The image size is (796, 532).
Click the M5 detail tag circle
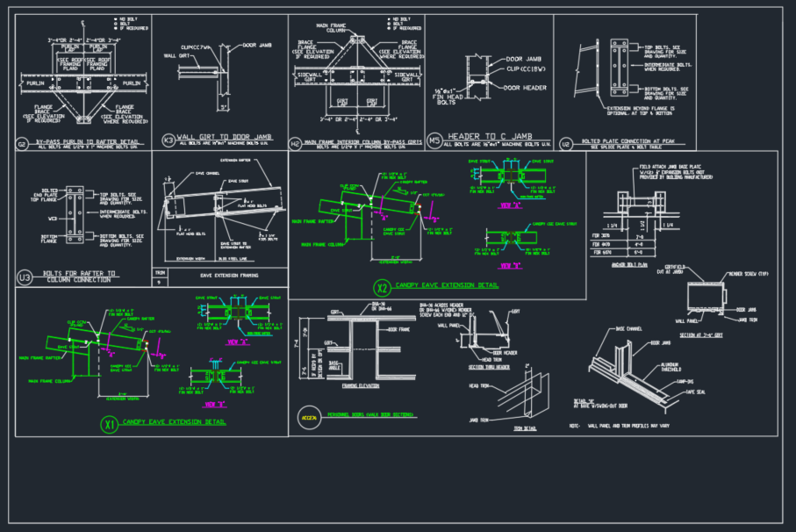(x=434, y=140)
